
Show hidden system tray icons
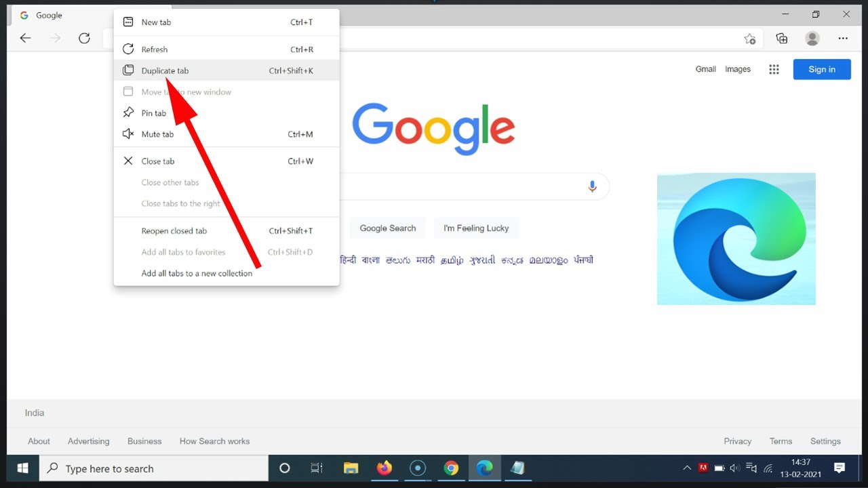click(x=687, y=468)
